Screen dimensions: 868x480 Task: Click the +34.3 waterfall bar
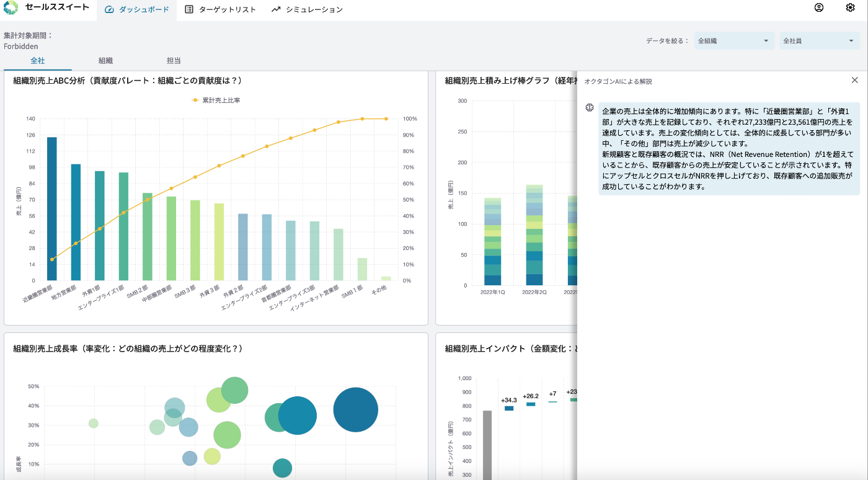click(509, 408)
